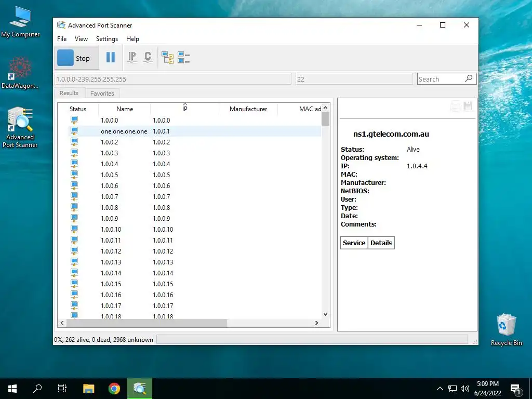This screenshot has width=532, height=399.
Task: Sort by the Manufacturer column header
Action: 248,109
